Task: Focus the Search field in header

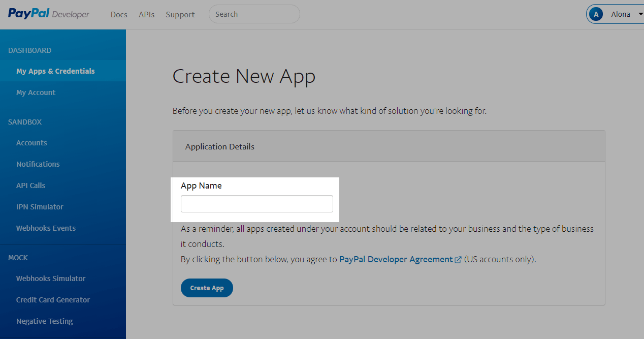Action: 254,14
